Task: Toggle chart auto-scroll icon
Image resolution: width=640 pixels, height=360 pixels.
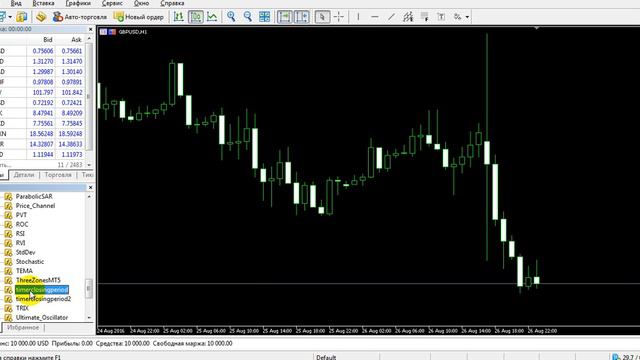Action: (284, 17)
